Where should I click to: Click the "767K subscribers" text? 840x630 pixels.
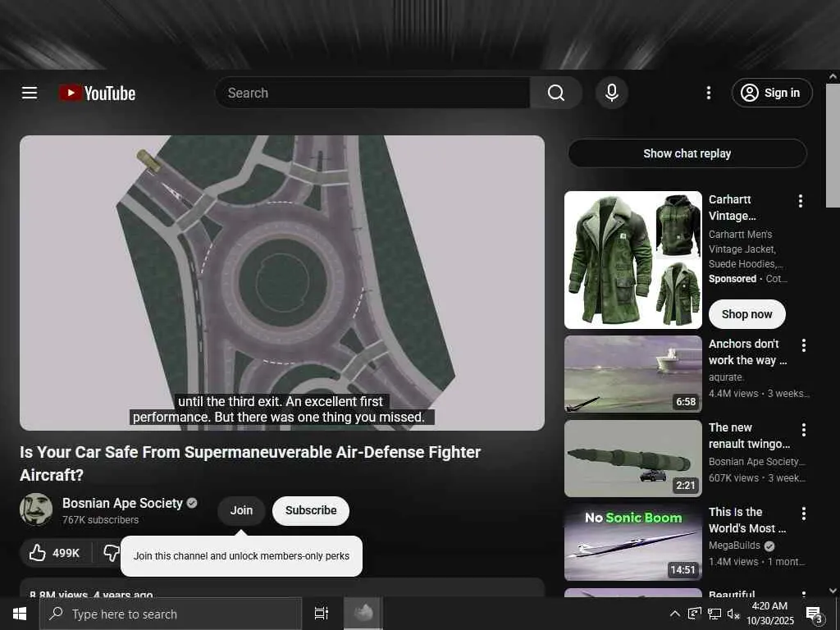(100, 519)
